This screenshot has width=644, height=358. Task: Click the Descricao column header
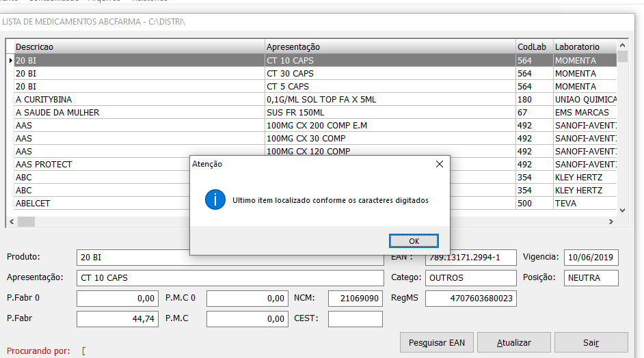(x=139, y=47)
